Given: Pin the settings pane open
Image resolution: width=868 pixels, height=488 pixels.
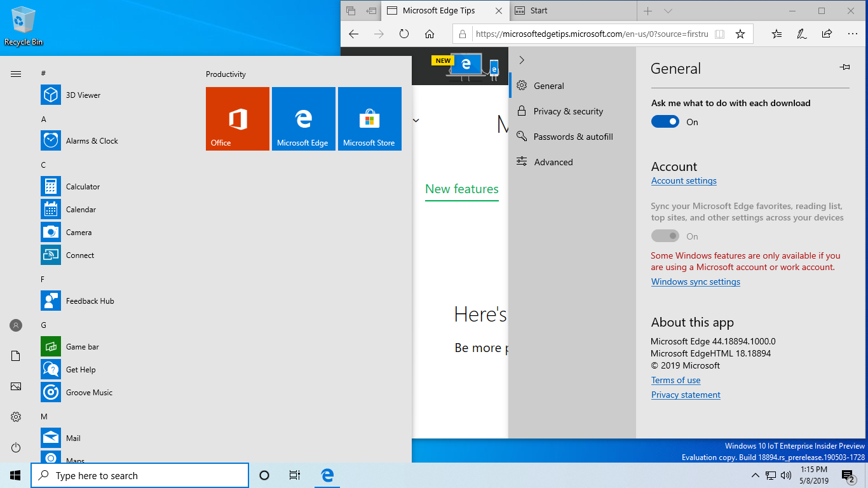Looking at the screenshot, I should coord(844,67).
